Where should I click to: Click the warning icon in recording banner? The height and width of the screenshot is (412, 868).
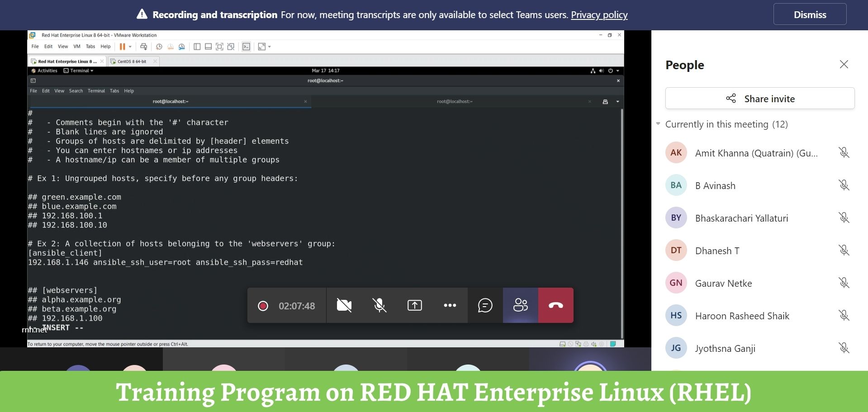pyautogui.click(x=142, y=14)
